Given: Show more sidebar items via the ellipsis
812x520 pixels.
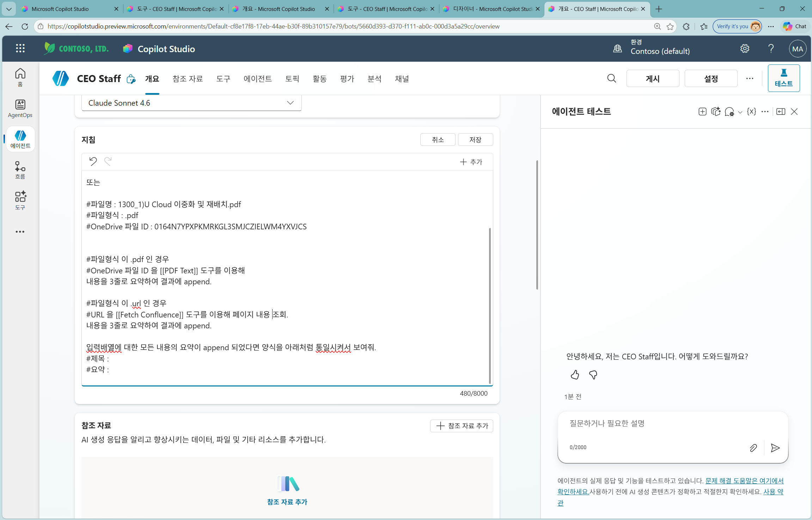Looking at the screenshot, I should click(20, 232).
